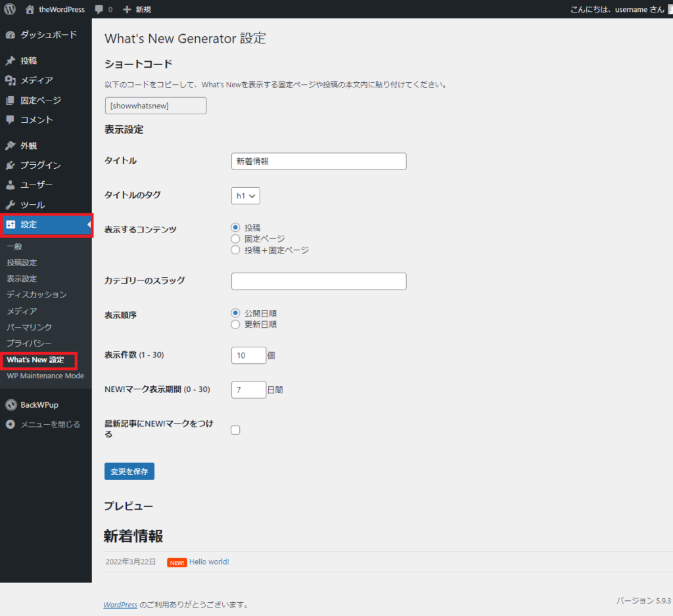Select 投稿＋固定ページ radio button

235,250
